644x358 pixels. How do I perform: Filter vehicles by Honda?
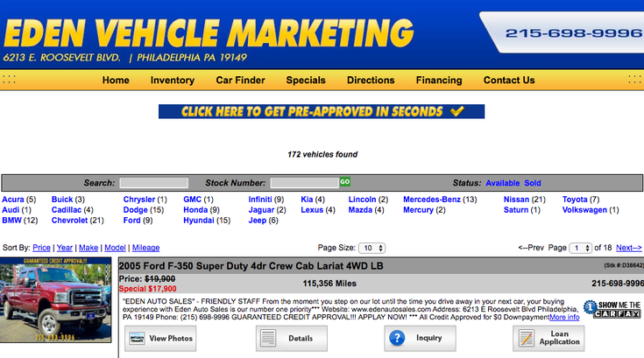coord(195,209)
